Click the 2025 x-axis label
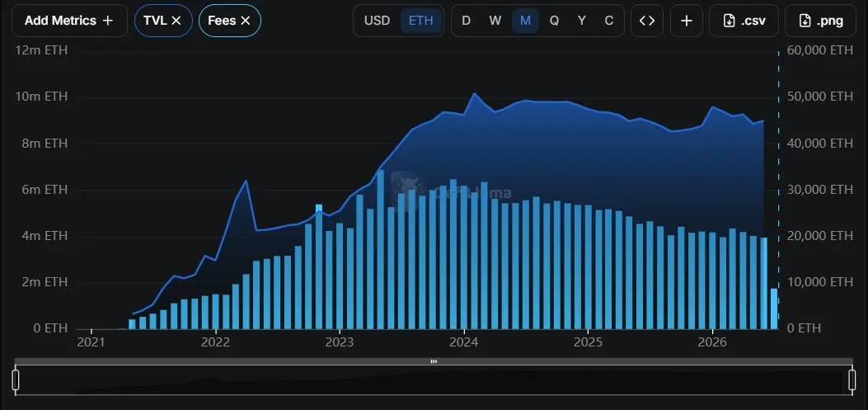The image size is (868, 410). click(x=588, y=342)
